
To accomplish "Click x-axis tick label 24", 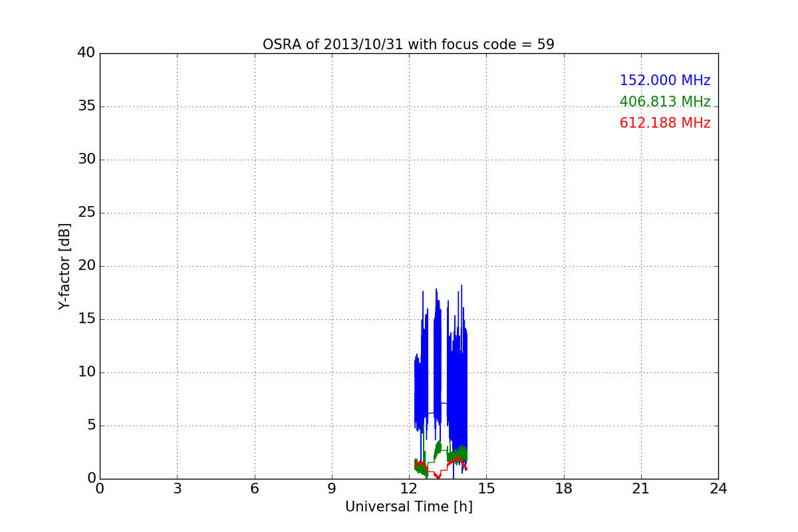I will tap(718, 489).
